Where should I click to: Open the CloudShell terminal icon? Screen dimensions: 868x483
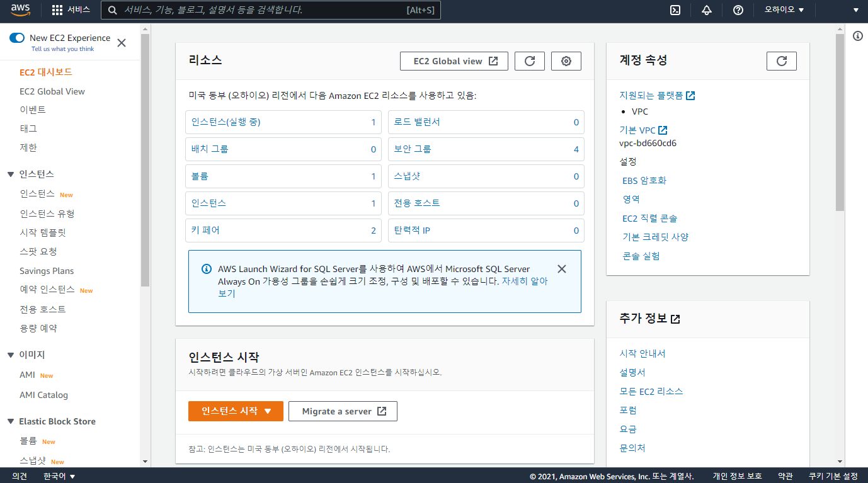click(675, 9)
